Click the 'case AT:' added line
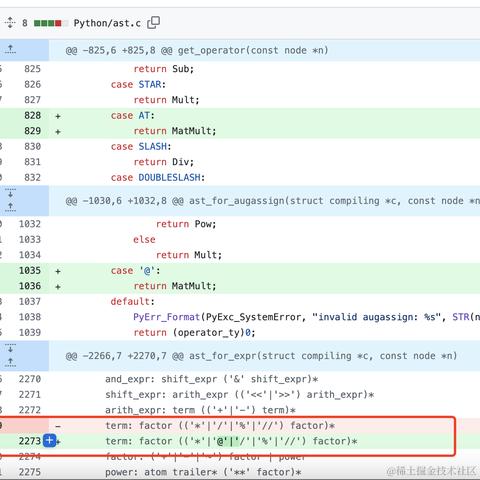 pyautogui.click(x=133, y=116)
